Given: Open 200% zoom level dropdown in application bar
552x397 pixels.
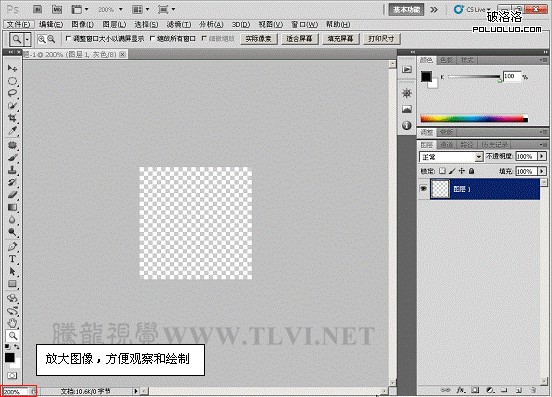Looking at the screenshot, I should (x=121, y=10).
